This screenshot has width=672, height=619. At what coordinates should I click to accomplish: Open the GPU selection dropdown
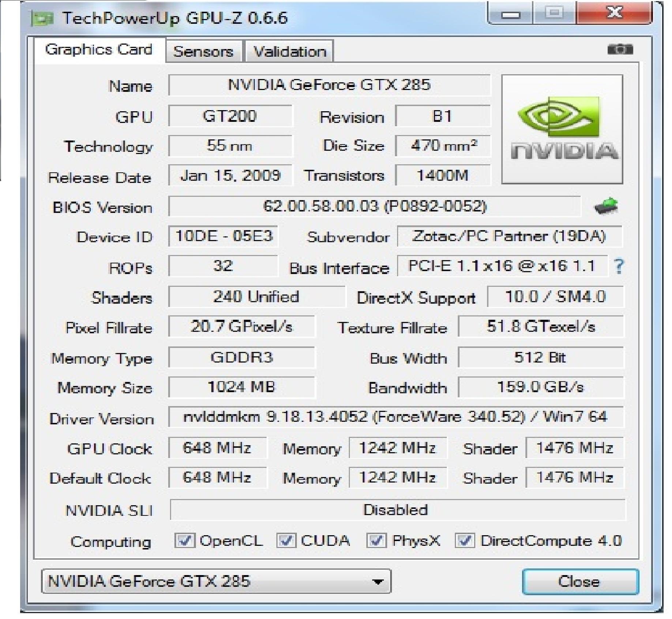(216, 581)
